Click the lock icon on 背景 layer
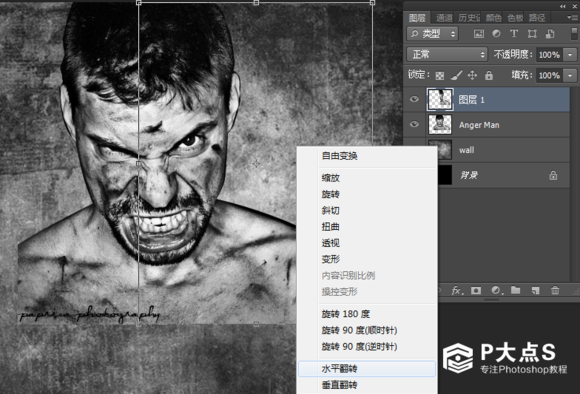Viewport: 580px width, 394px height. [553, 175]
